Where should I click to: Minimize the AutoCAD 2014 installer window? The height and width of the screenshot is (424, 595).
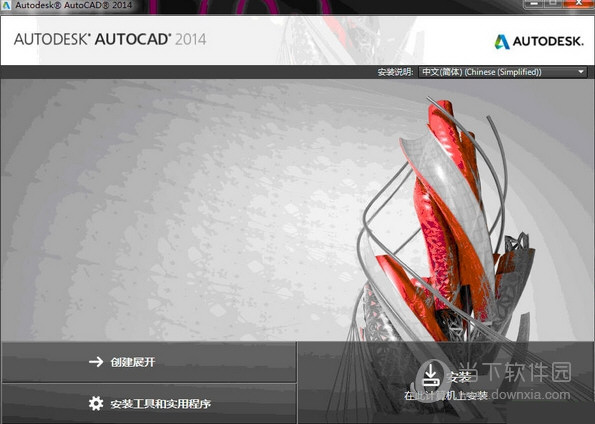pyautogui.click(x=534, y=4)
